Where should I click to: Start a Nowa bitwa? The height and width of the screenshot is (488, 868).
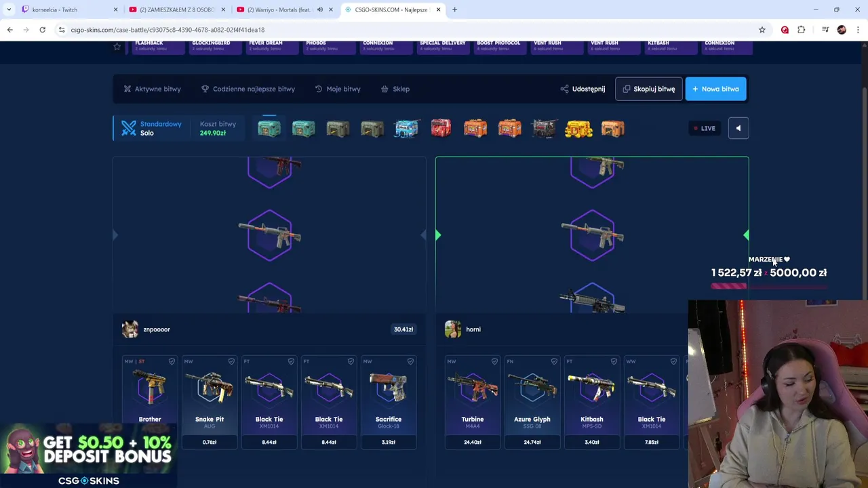click(715, 89)
